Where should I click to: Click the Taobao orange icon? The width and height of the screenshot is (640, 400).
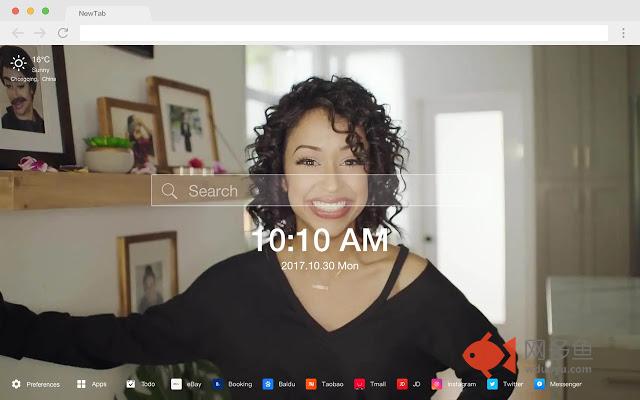pyautogui.click(x=311, y=384)
